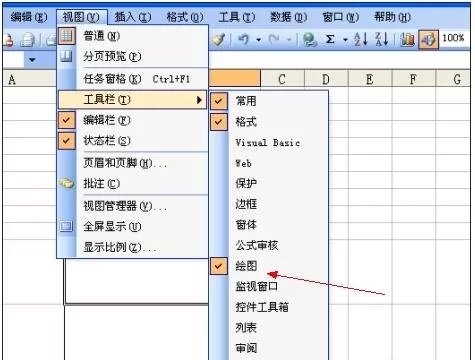
Task: Enable the 公式审核 toolbar
Action: (269, 246)
